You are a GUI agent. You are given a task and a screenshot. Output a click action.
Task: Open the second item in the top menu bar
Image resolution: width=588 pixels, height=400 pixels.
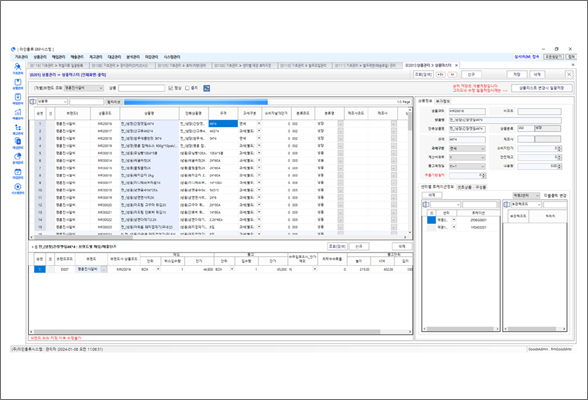click(40, 57)
